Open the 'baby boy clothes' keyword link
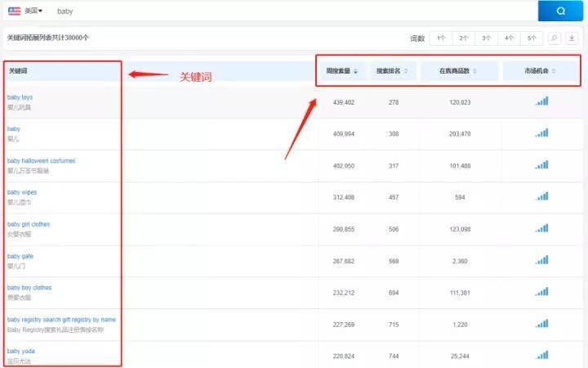The height and width of the screenshot is (368, 588). tap(29, 288)
